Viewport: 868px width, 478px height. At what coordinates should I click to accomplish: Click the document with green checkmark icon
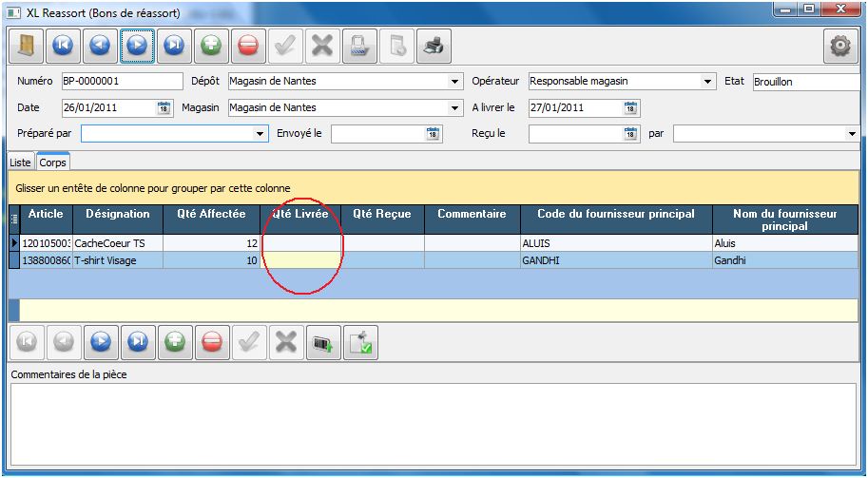(360, 342)
